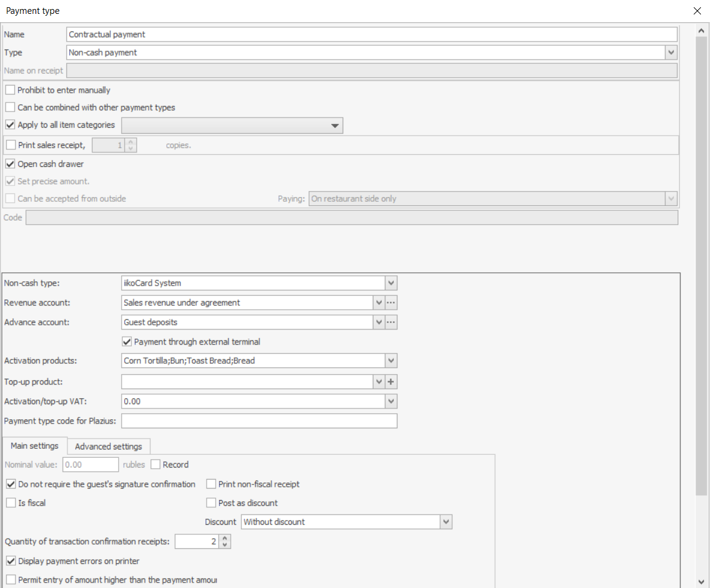
Task: Click the Payment type code for Plazius field
Action: tap(259, 421)
